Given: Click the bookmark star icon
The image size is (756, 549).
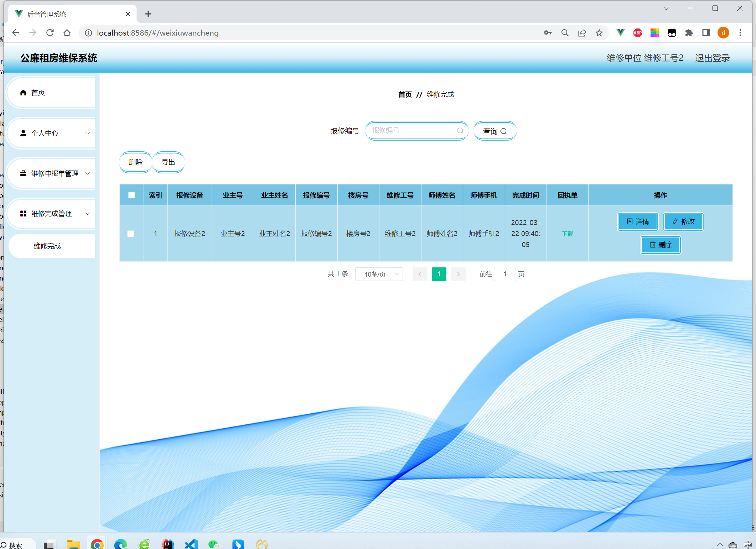Looking at the screenshot, I should pyautogui.click(x=599, y=33).
